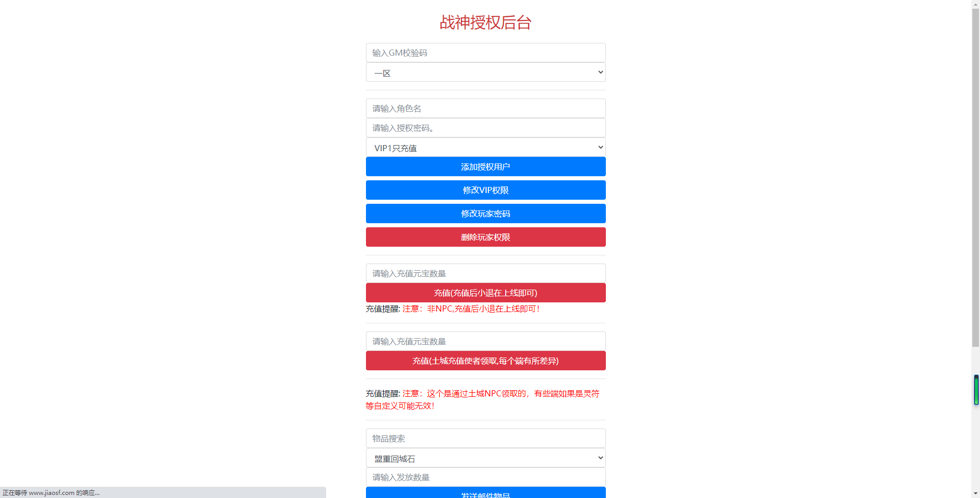Click the green floating widget at right edge

(x=976, y=390)
